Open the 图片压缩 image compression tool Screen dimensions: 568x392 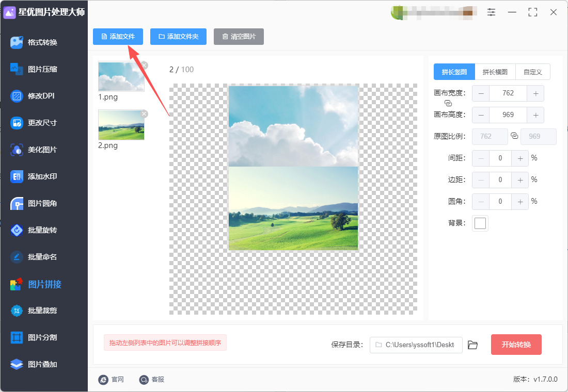tap(34, 69)
